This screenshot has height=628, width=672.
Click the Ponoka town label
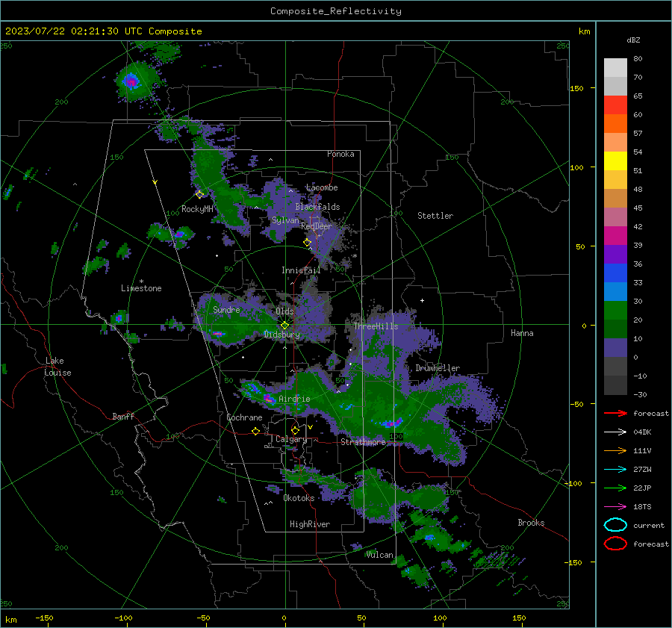click(340, 154)
